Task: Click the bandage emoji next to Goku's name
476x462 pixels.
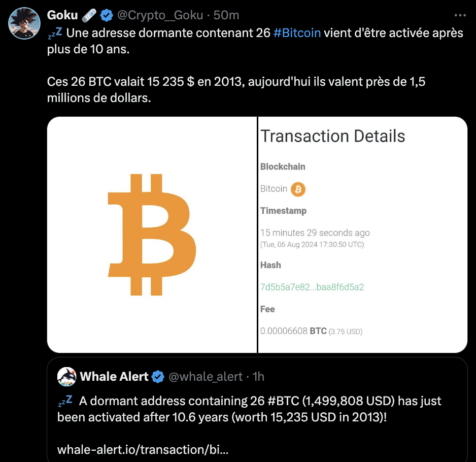Action: pyautogui.click(x=89, y=16)
